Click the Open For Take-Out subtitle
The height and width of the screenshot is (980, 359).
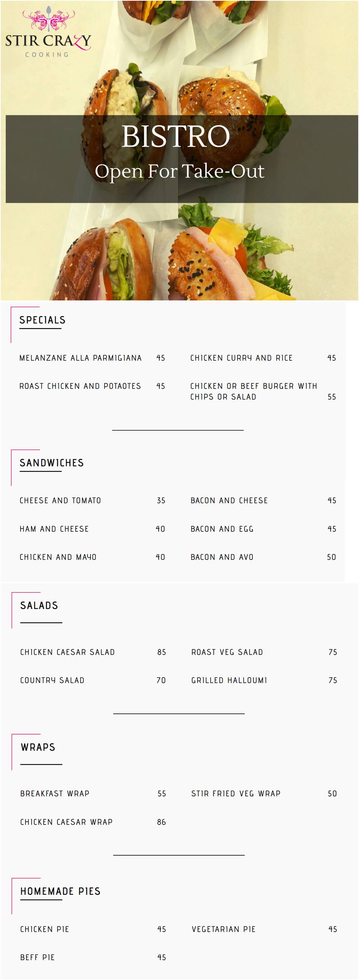tap(179, 171)
